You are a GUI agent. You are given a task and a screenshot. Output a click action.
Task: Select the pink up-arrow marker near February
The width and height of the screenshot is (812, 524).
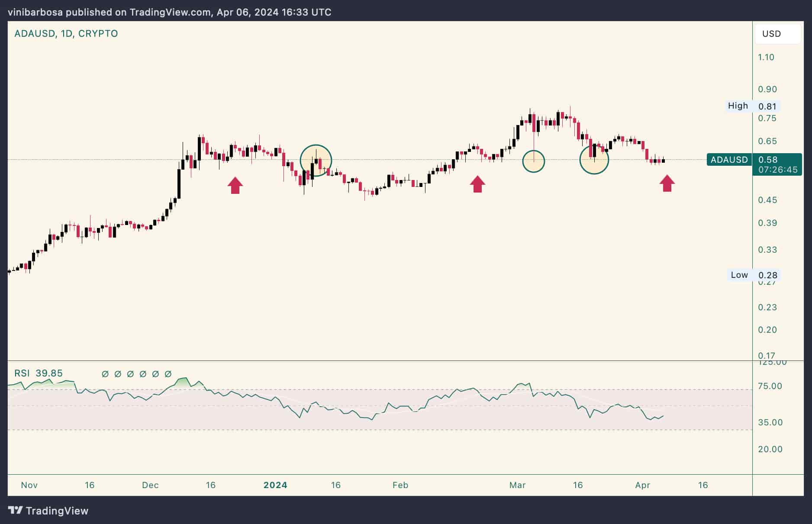click(x=477, y=183)
